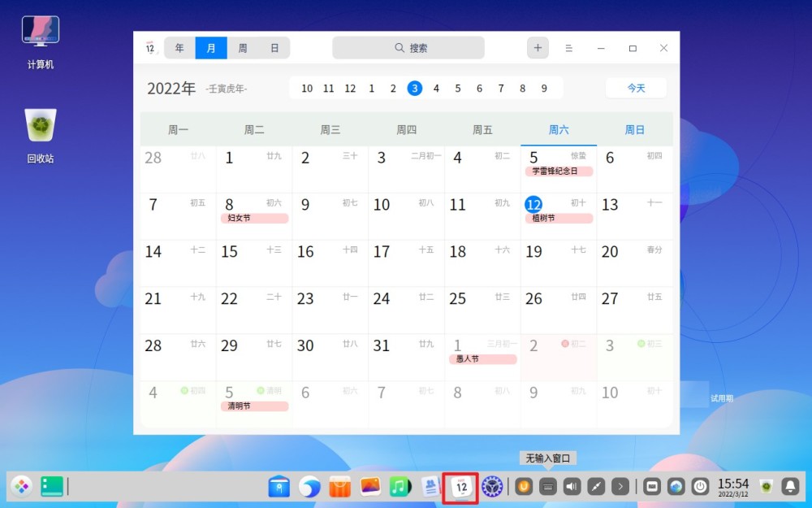Switch to 周 (week) view

(x=242, y=48)
